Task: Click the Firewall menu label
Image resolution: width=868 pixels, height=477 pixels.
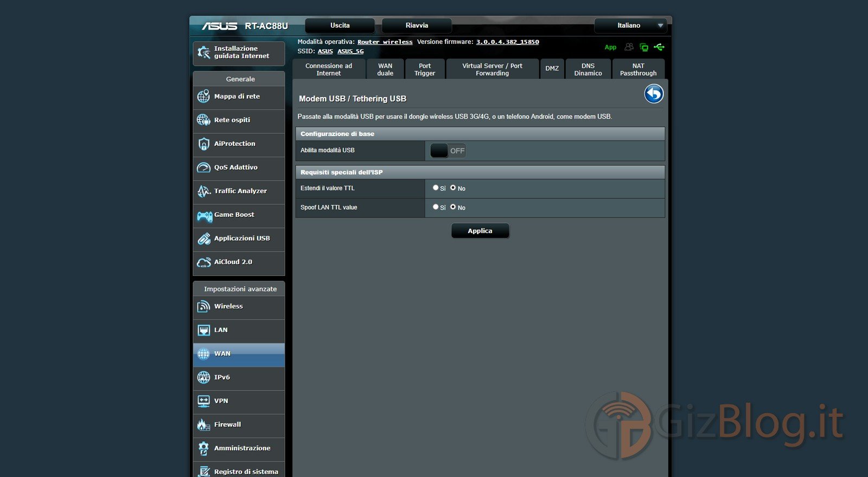Action: coord(228,424)
